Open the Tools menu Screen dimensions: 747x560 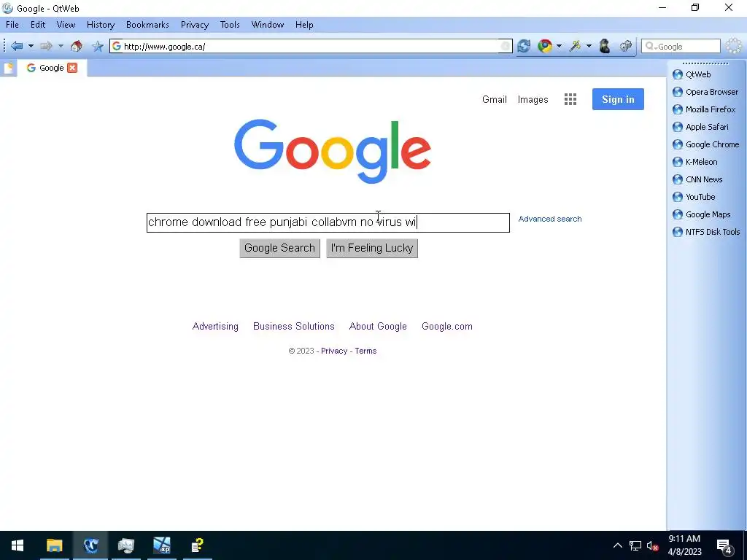point(230,25)
